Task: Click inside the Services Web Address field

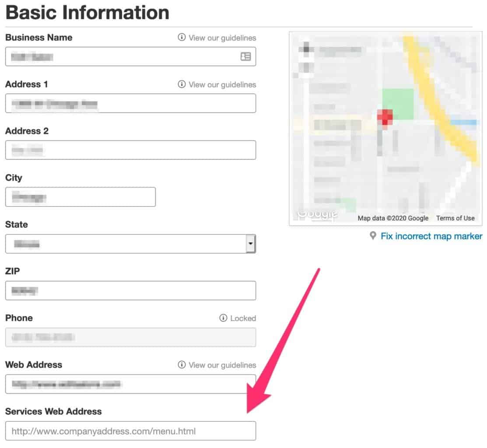Action: coord(130,431)
